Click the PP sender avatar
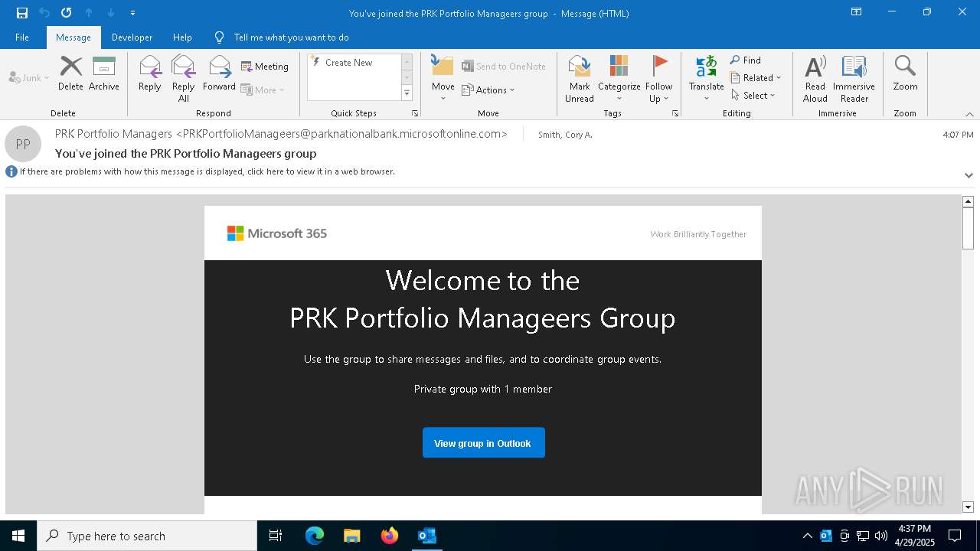Image resolution: width=980 pixels, height=551 pixels. 23,144
